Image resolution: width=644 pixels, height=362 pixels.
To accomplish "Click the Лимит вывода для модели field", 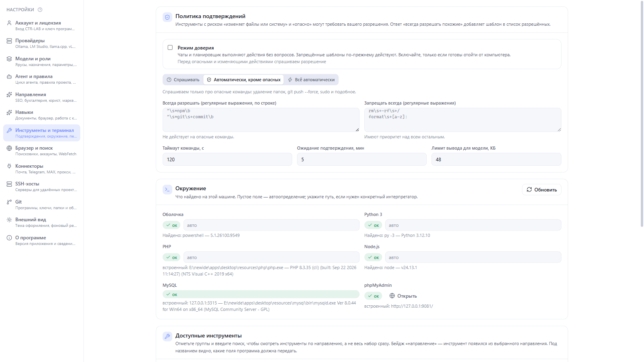I will pyautogui.click(x=496, y=159).
